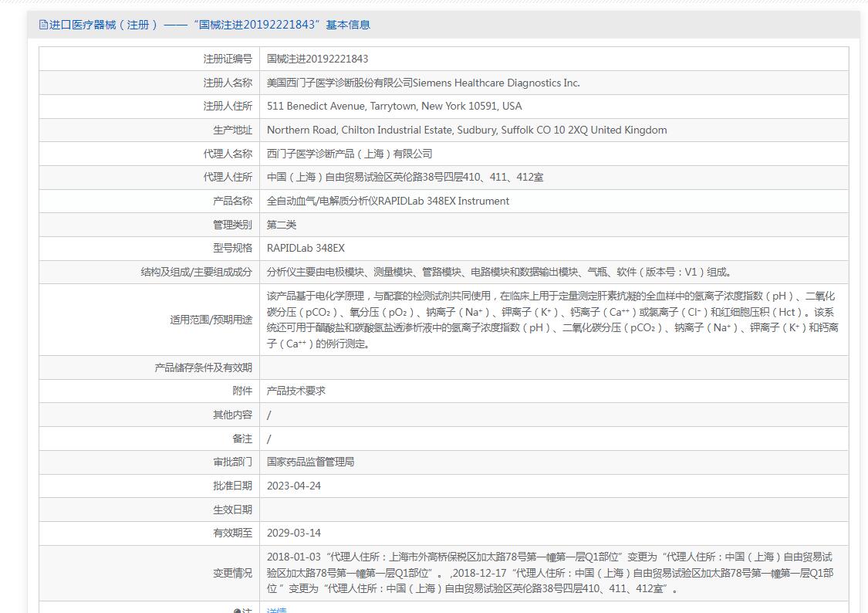Image resolution: width=868 pixels, height=613 pixels.
Task: Click the registration number 国械注进20192221843 value cell
Action: [x=317, y=59]
